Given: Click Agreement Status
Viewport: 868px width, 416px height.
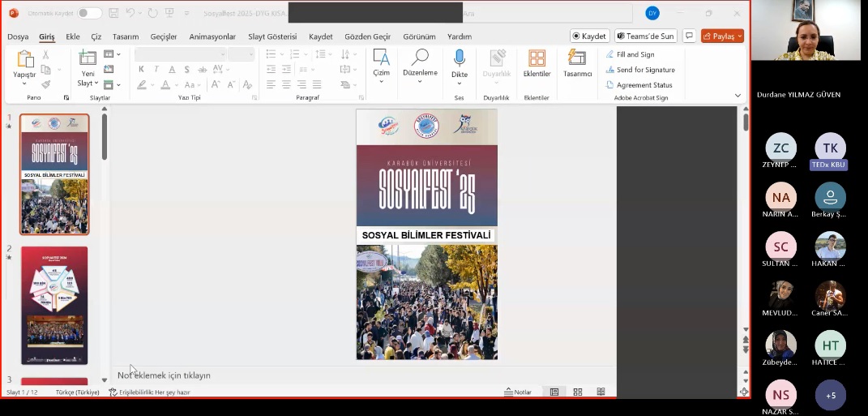Looking at the screenshot, I should (x=639, y=85).
